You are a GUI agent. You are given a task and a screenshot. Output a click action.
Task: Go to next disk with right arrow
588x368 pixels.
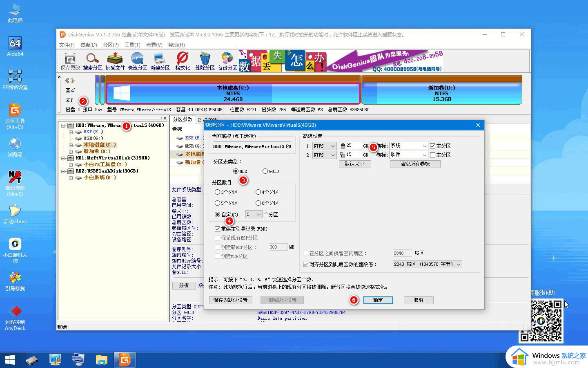tap(73, 80)
